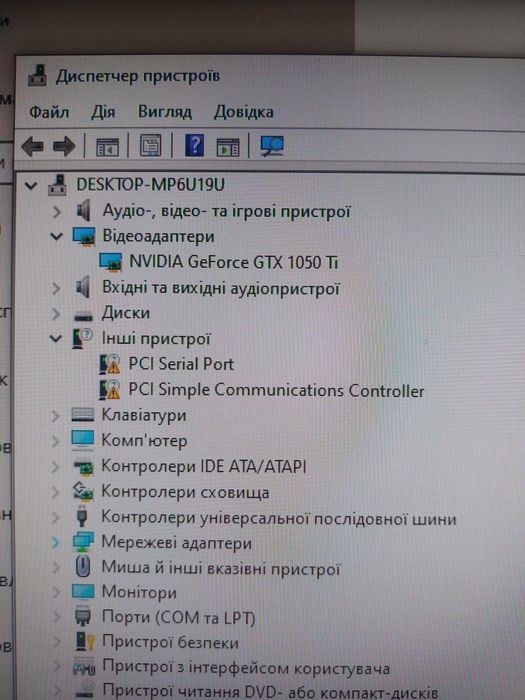Click Scan for hardware changes monitor icon
525x700 pixels.
click(272, 146)
